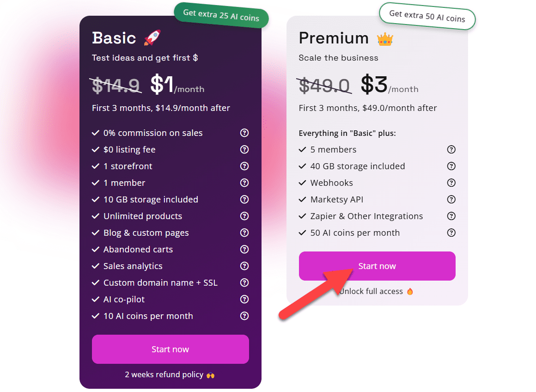View tooltip for Custom domain name + SSL

coord(244,282)
